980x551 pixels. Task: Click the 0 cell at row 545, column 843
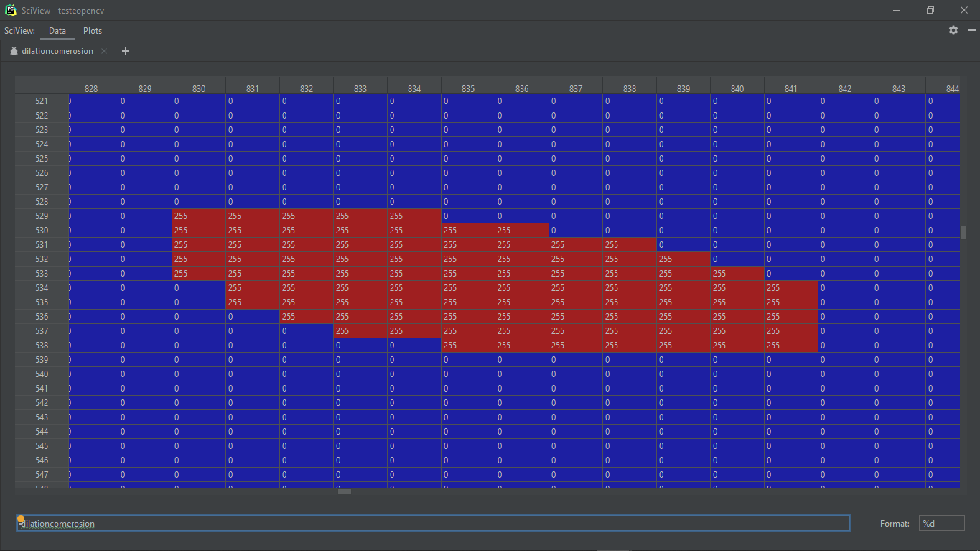click(x=899, y=446)
